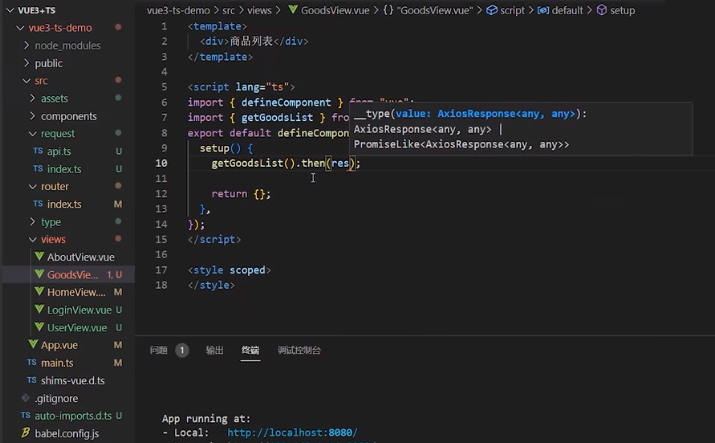Click default variable icon in breadcrumb

(x=543, y=10)
